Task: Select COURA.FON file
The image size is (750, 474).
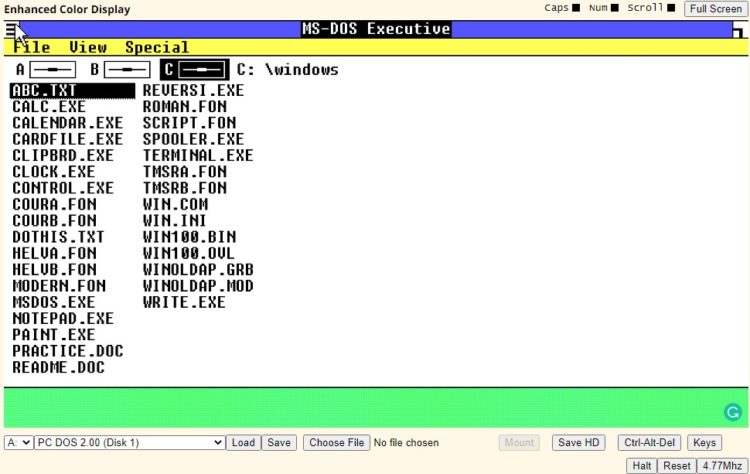Action: tap(54, 204)
